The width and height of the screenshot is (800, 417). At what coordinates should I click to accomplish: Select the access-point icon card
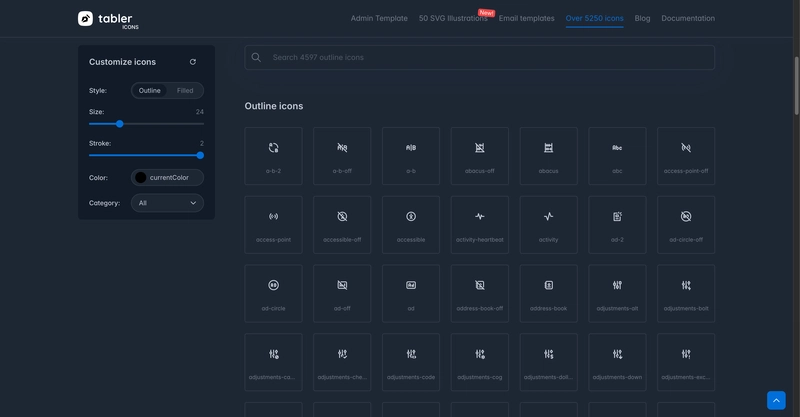click(273, 225)
